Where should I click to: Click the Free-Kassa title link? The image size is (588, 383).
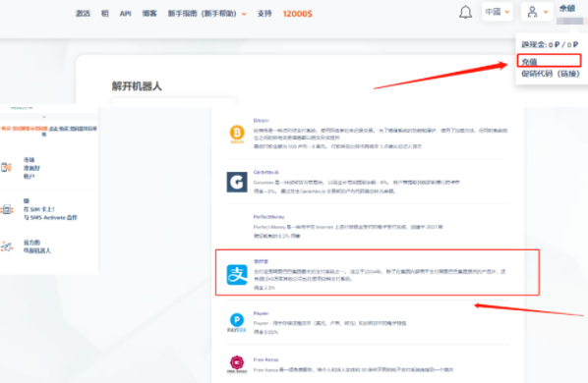[265, 359]
